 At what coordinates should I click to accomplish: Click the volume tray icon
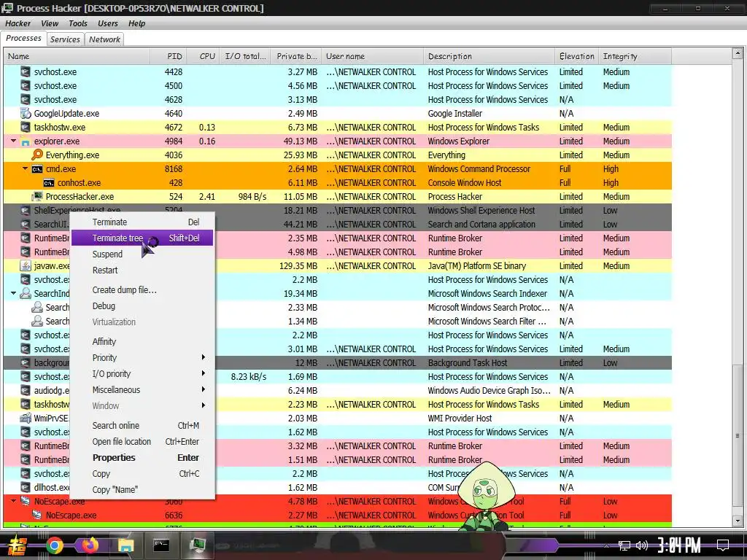(x=642, y=545)
